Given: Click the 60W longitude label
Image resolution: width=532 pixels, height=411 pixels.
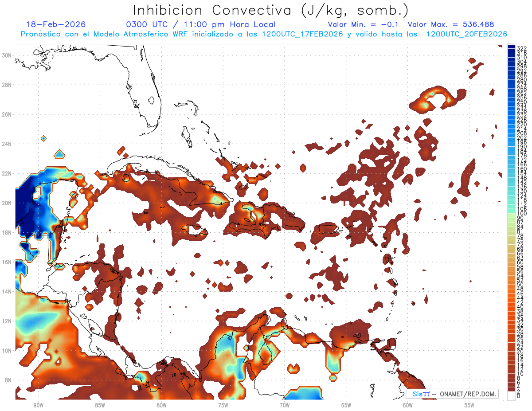Looking at the screenshot, I should click(408, 405).
